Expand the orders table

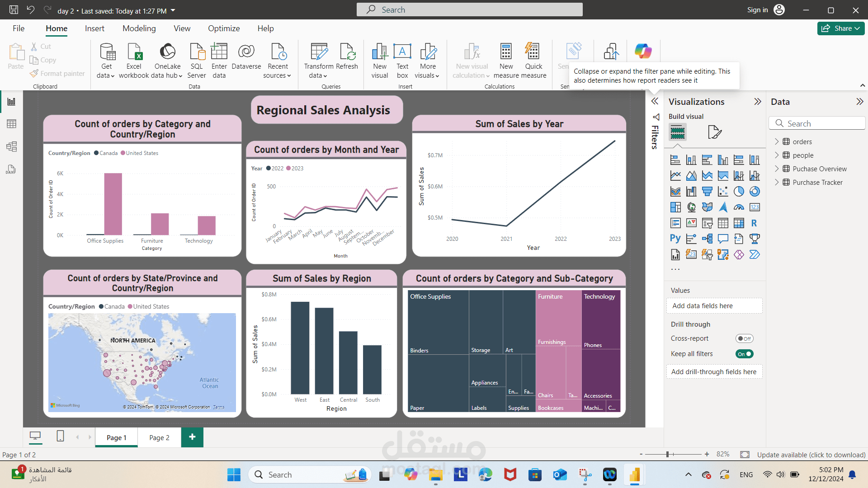click(x=777, y=141)
